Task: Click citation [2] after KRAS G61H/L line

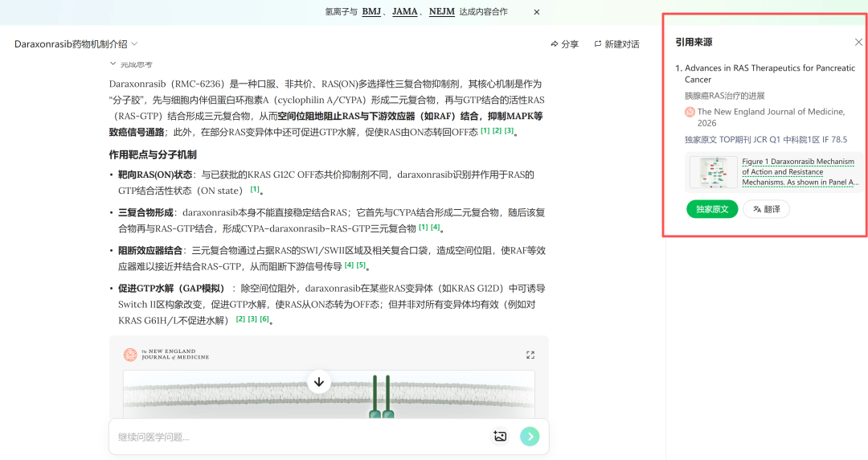Action: point(240,319)
